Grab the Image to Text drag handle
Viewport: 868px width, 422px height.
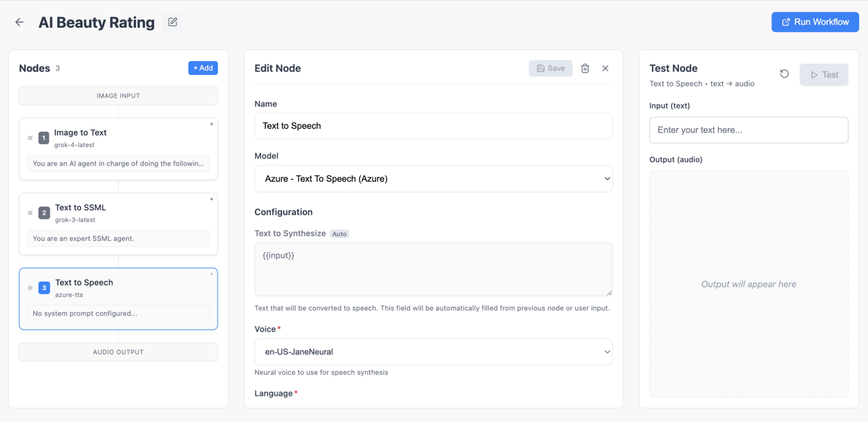click(x=30, y=138)
